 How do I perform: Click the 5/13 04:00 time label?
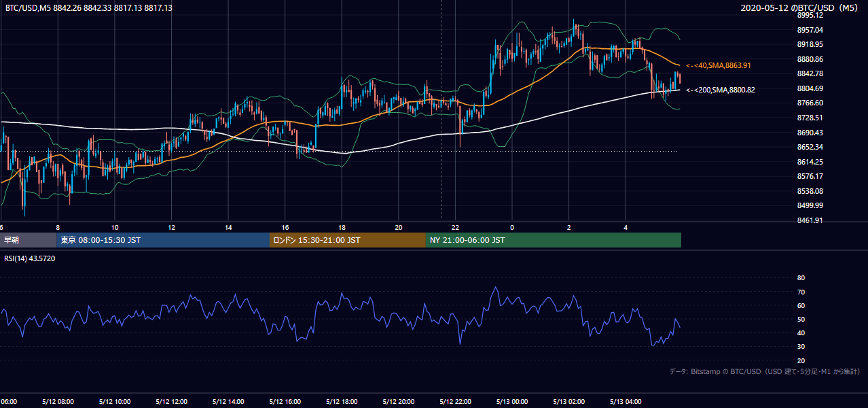(626, 402)
